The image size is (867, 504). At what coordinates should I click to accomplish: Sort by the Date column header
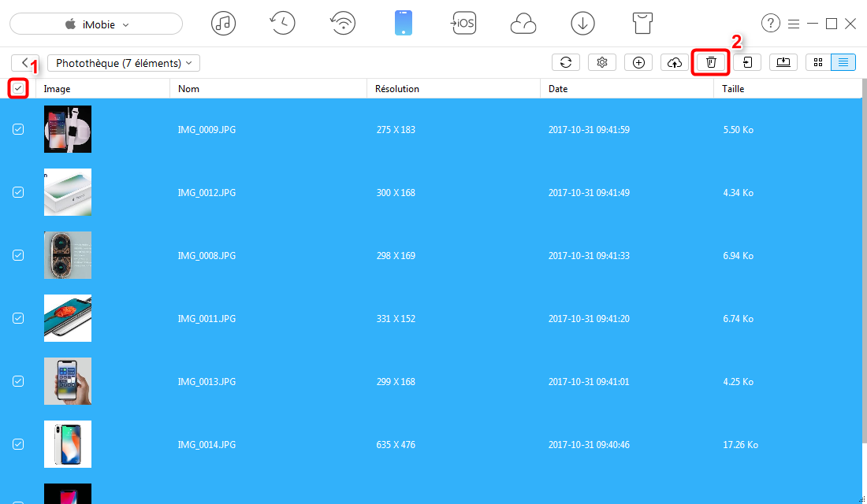pos(627,88)
